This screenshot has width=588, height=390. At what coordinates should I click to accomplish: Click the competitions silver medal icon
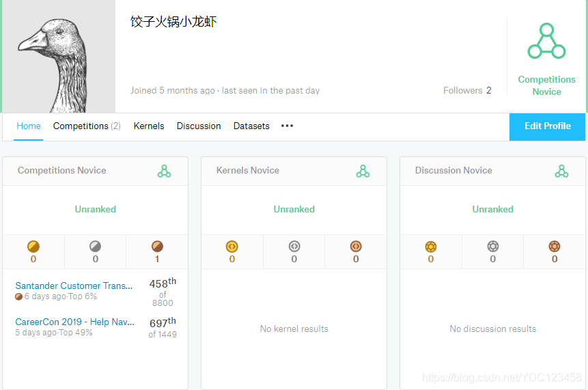tap(95, 247)
